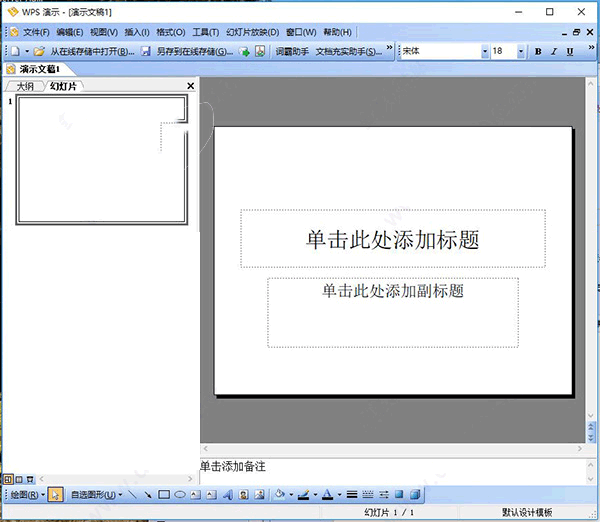This screenshot has height=522, width=600.
Task: Expand the formatting toolbar overflow chevron
Action: 591,47
